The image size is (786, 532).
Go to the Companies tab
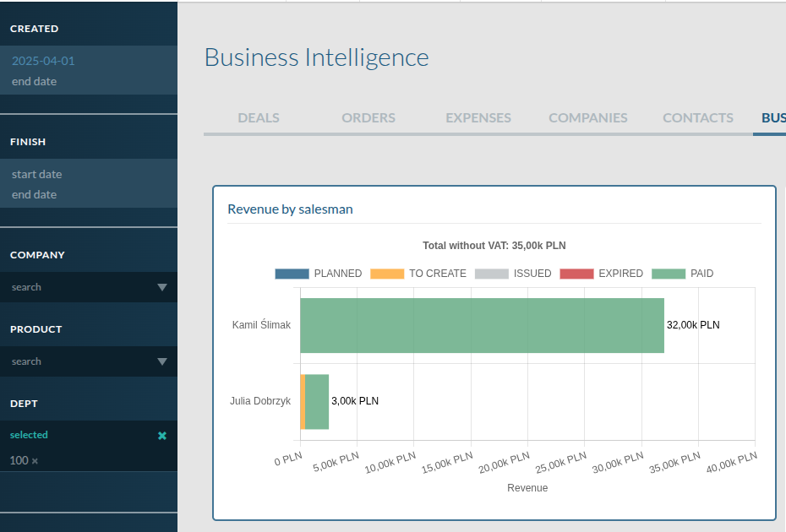[588, 118]
